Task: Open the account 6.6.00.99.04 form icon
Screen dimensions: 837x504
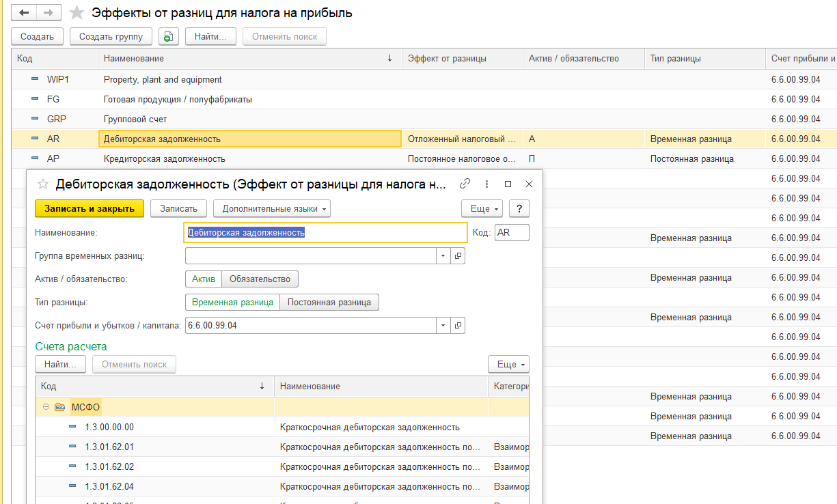Action: click(x=458, y=325)
